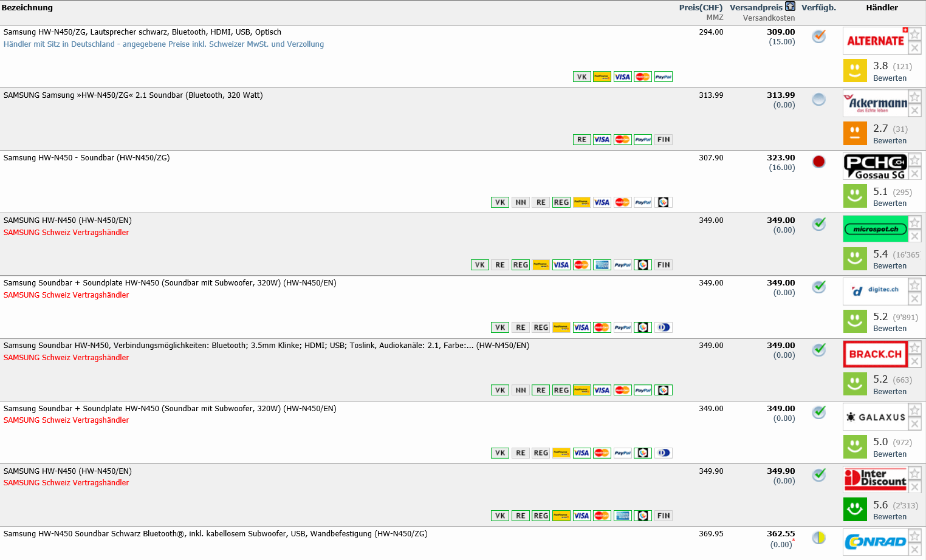Open the Samsung HW-N450/ZG Lautsprecher schwarz offer
The width and height of the screenshot is (926, 560).
coord(142,32)
